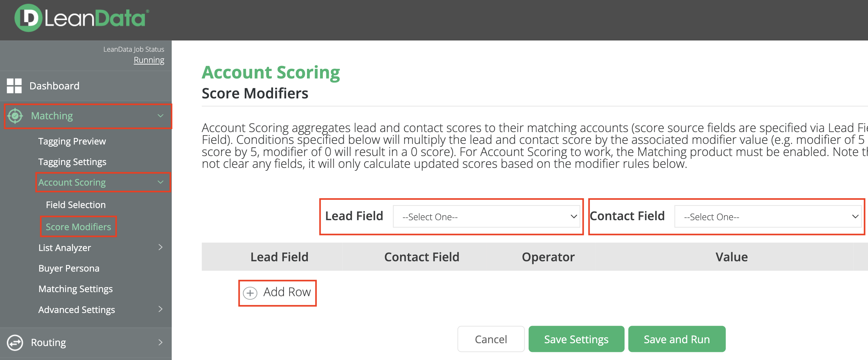Screen dimensions: 868x360
Task: Expand the List Analyzer submenu arrow
Action: (160, 247)
